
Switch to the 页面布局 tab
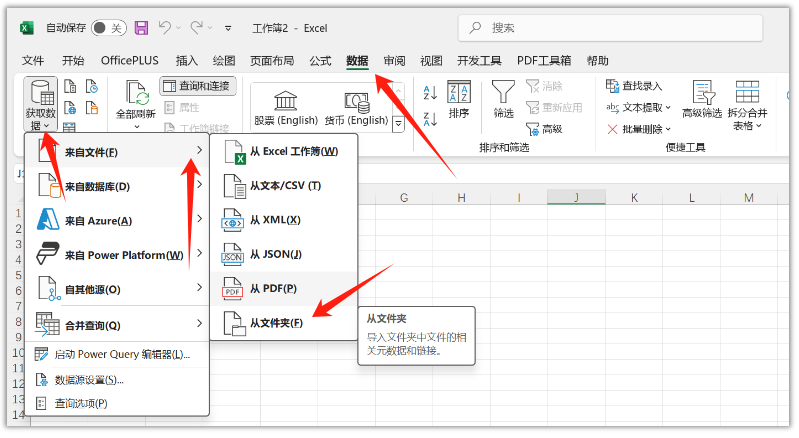click(x=272, y=61)
